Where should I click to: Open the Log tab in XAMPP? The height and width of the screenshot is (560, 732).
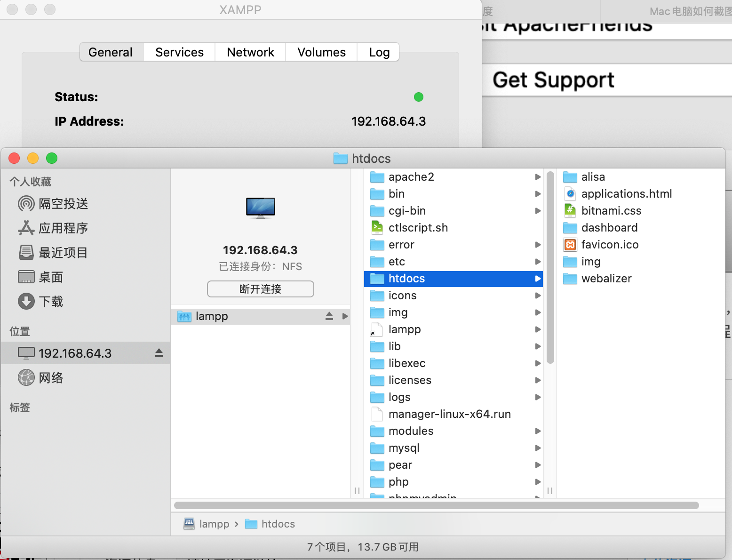tap(379, 52)
